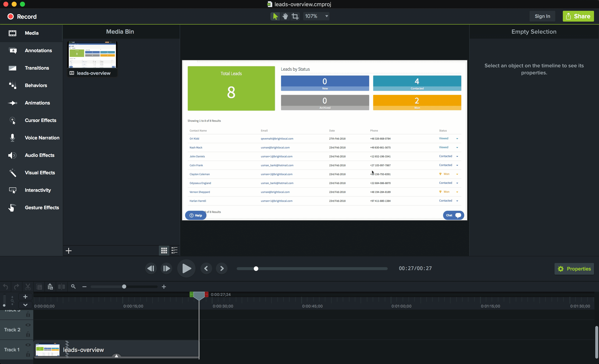This screenshot has width=599, height=364.
Task: Click the Help button in preview
Action: 196,215
